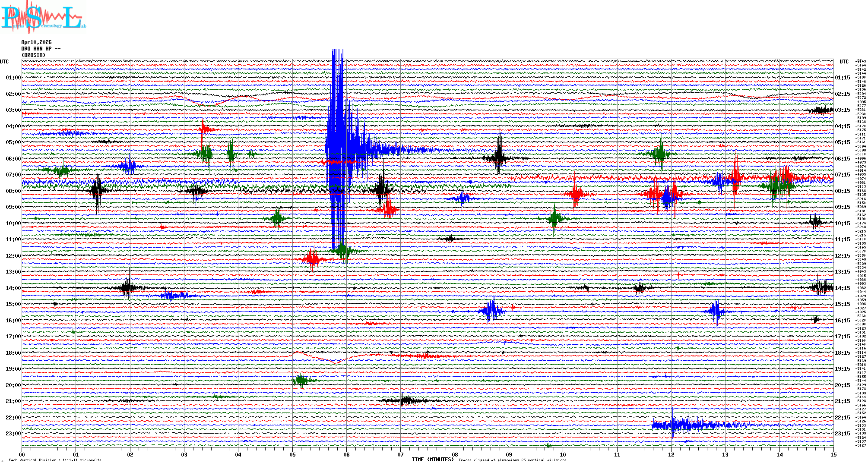868x466 pixels.
Task: Click the left UTC axis label
Action: (4, 62)
